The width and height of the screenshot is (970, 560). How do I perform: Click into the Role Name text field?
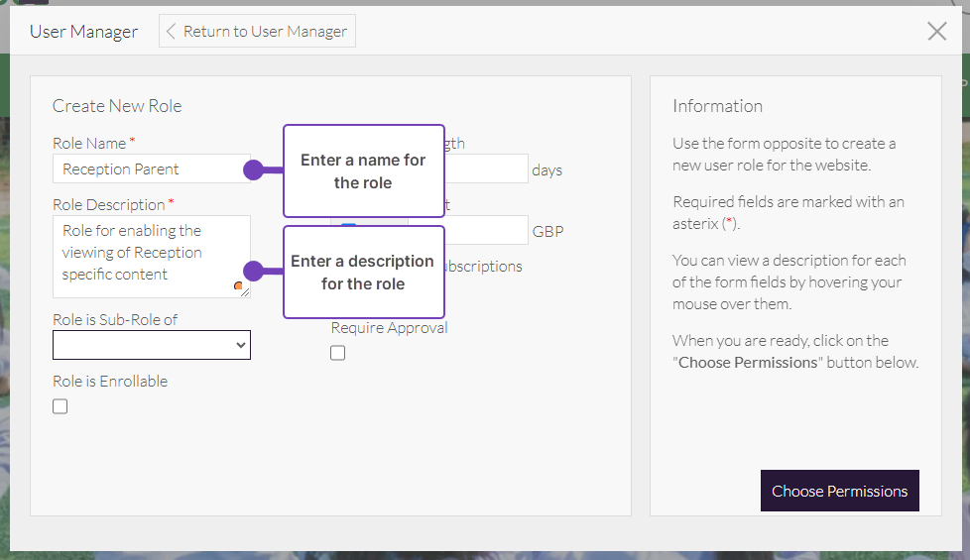(x=149, y=169)
